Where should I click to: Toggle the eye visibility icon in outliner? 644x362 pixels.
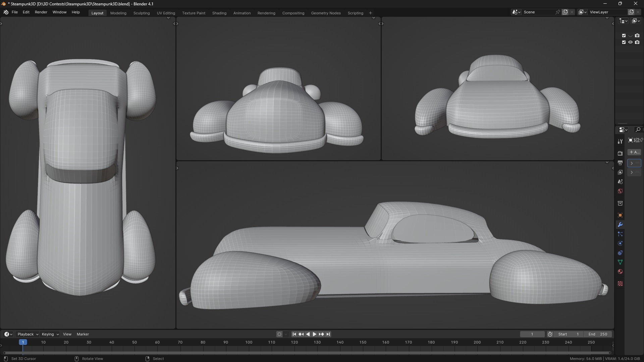click(630, 42)
